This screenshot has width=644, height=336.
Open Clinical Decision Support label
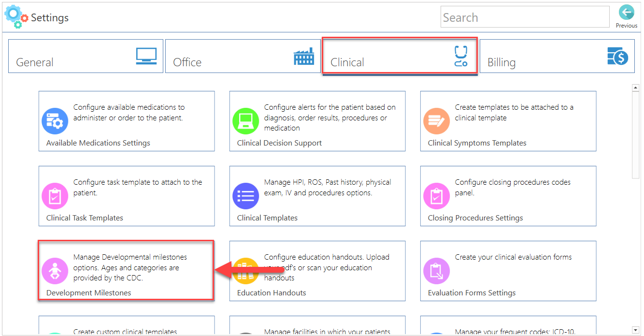coord(279,143)
